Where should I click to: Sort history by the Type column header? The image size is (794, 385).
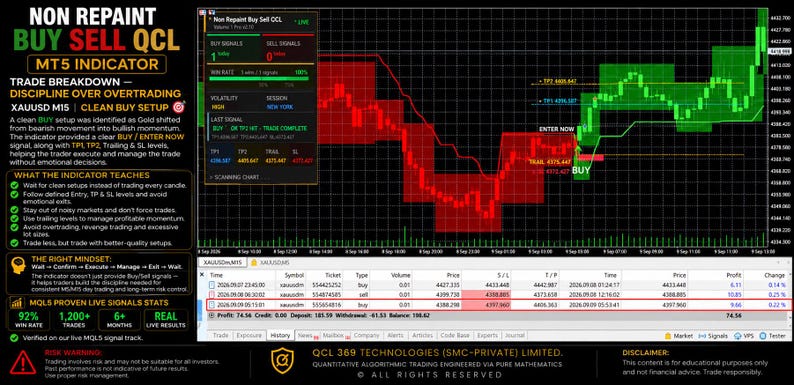(x=361, y=275)
